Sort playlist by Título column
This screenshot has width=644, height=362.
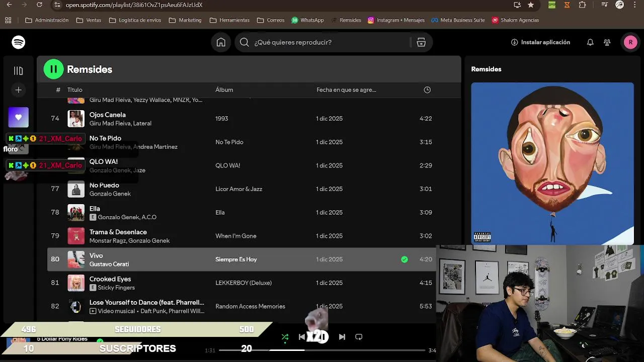pos(74,90)
